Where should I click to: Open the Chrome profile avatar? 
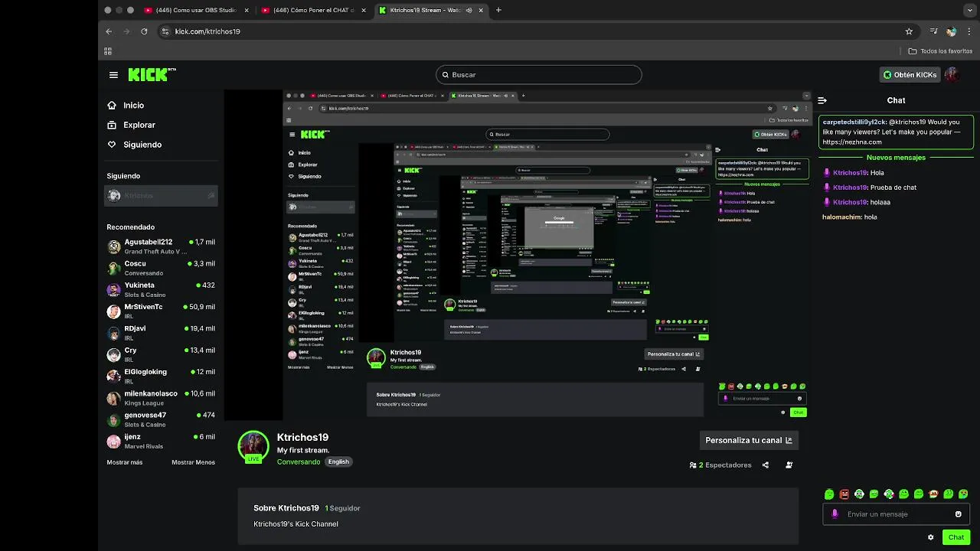(x=951, y=31)
